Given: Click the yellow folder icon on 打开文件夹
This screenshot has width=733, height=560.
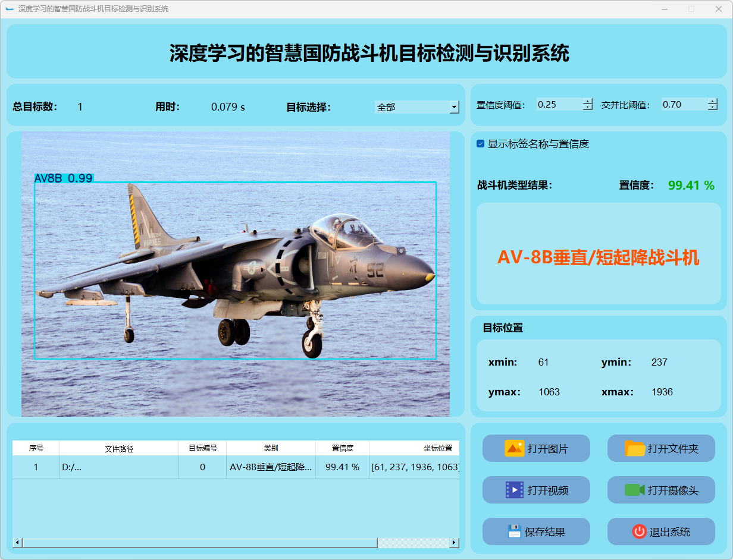Looking at the screenshot, I should [x=635, y=448].
